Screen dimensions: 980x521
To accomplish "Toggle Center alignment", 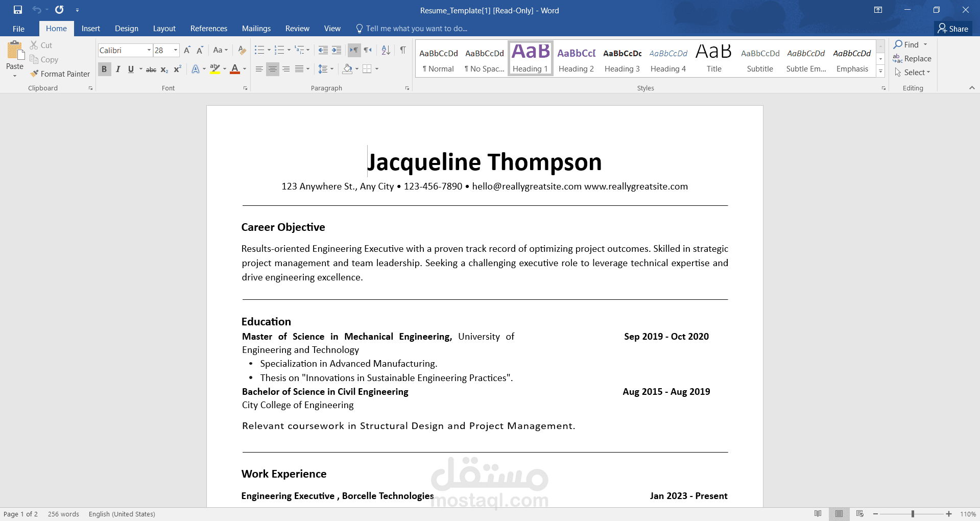I will pos(273,69).
